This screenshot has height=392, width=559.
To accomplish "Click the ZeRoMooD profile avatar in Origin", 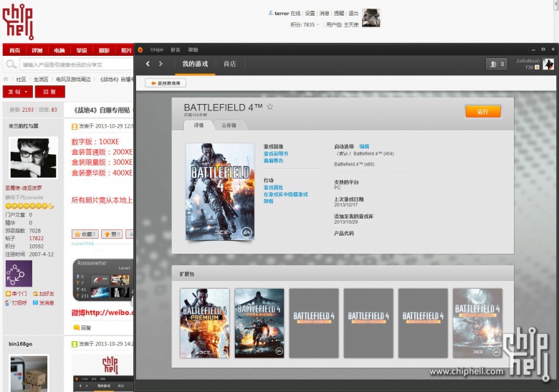I will click(x=548, y=64).
